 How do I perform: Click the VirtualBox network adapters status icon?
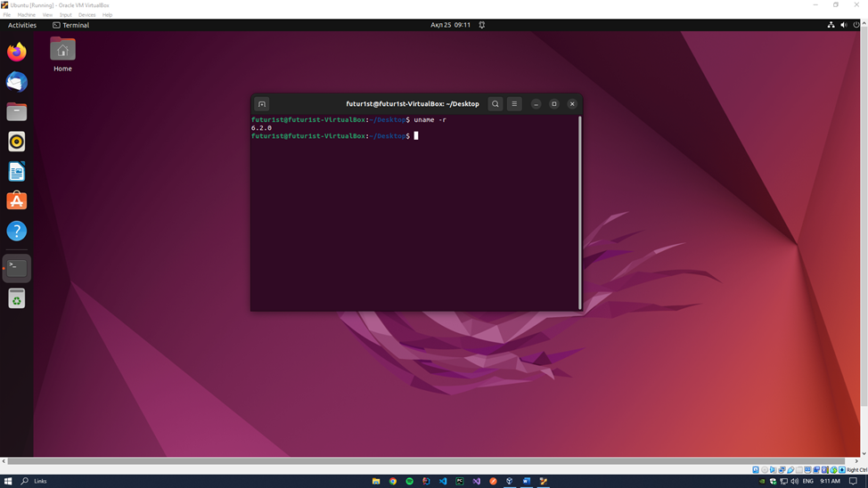[782, 469]
